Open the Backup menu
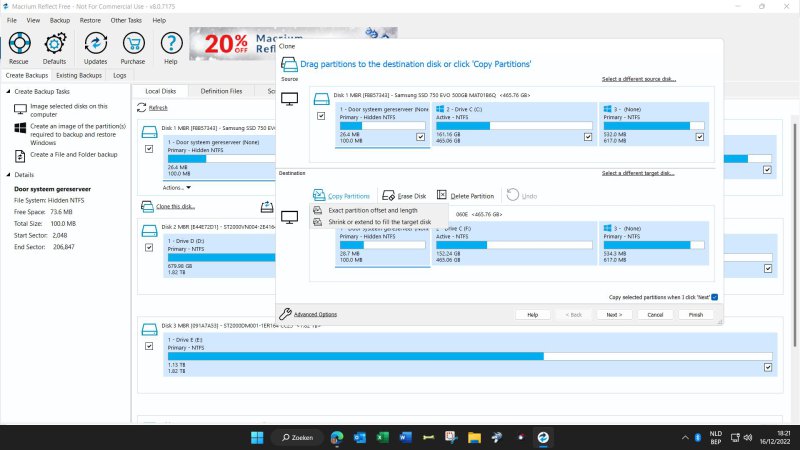Image resolution: width=800 pixels, height=450 pixels. tap(60, 20)
